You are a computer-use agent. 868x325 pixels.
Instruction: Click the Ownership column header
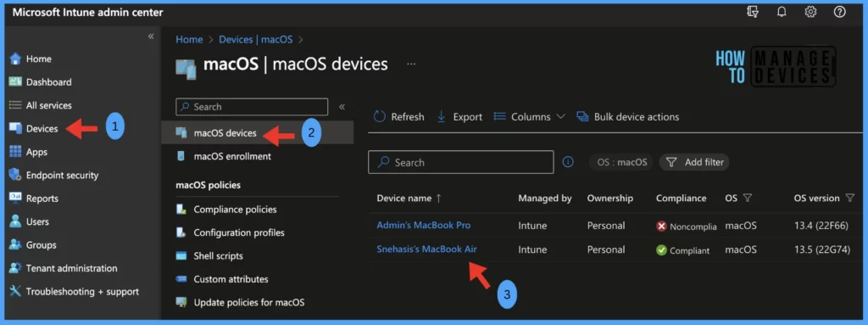click(610, 198)
